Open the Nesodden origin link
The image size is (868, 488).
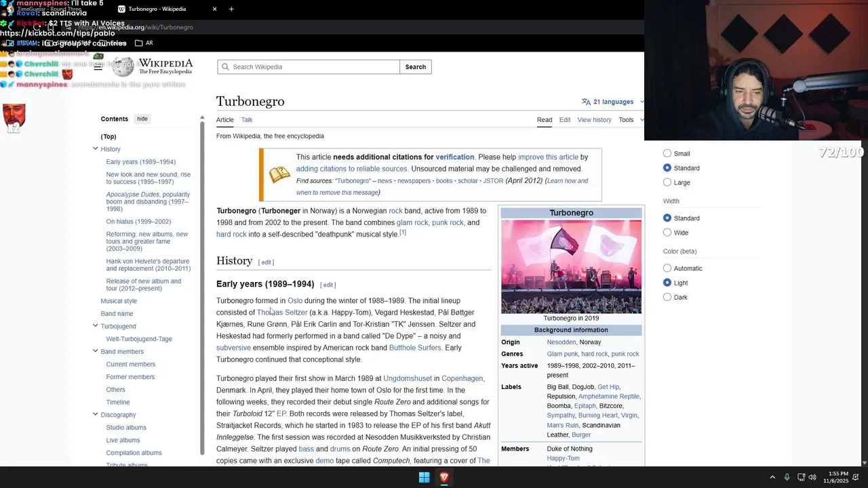coord(561,342)
